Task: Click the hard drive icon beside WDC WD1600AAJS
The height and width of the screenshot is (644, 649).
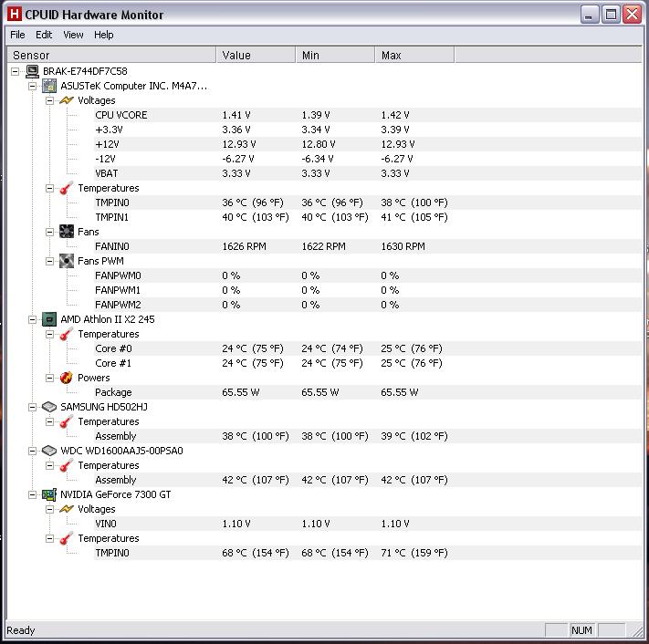Action: 49,451
